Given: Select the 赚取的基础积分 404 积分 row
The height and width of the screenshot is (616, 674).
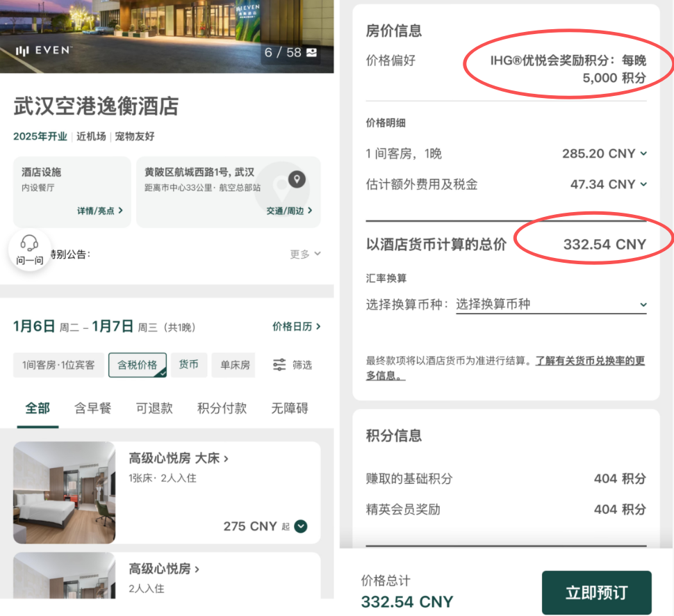Looking at the screenshot, I should (506, 478).
